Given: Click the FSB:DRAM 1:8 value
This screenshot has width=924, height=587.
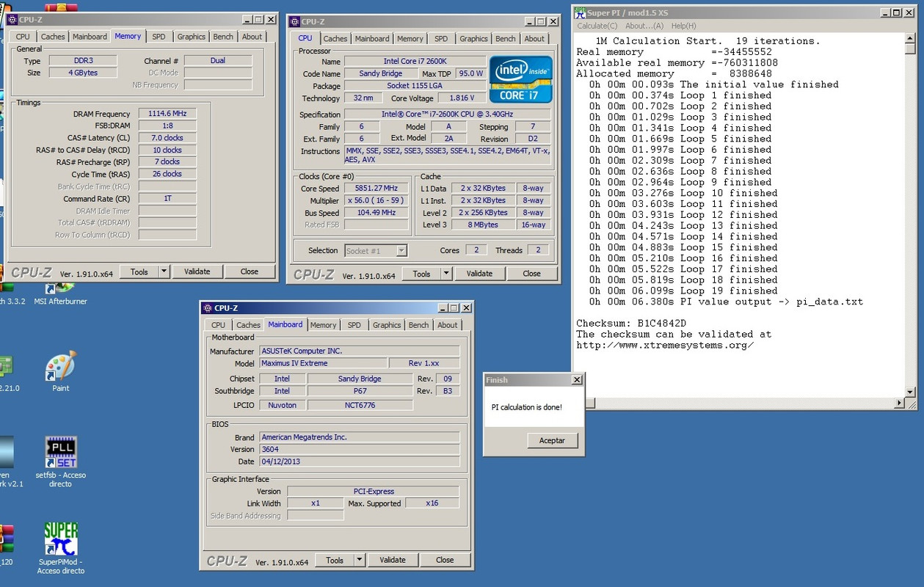Looking at the screenshot, I should 166,125.
